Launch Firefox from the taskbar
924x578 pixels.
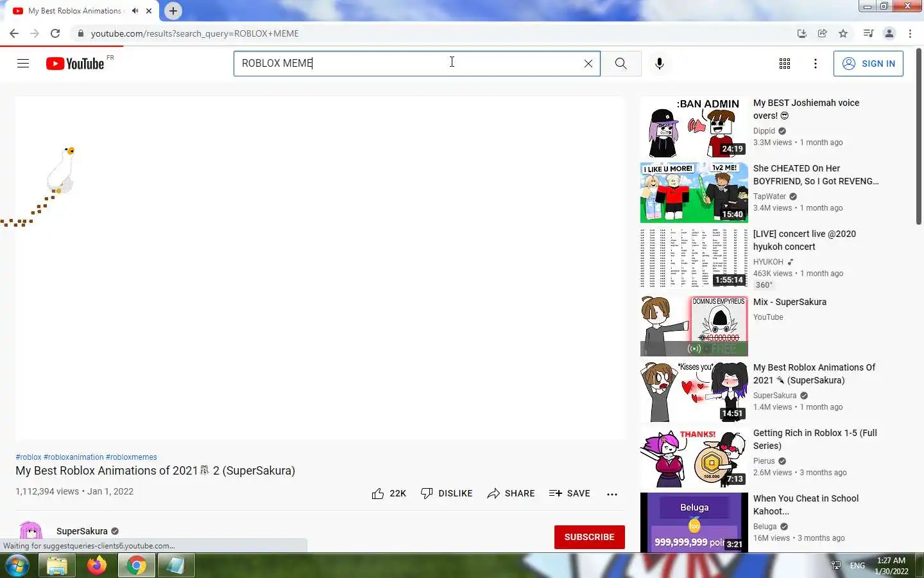(97, 566)
